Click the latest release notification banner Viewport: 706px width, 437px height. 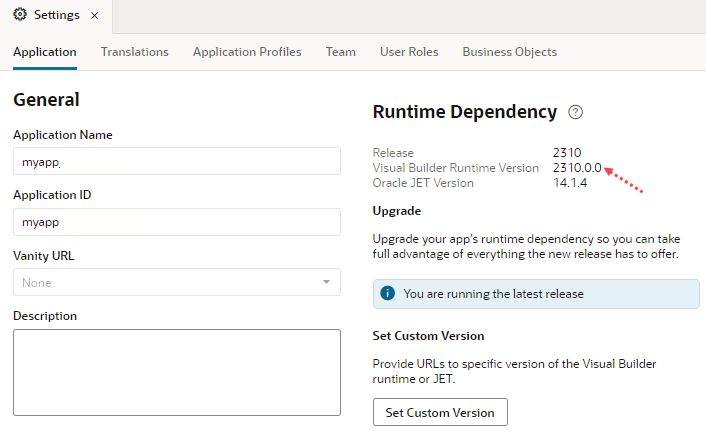tap(536, 294)
